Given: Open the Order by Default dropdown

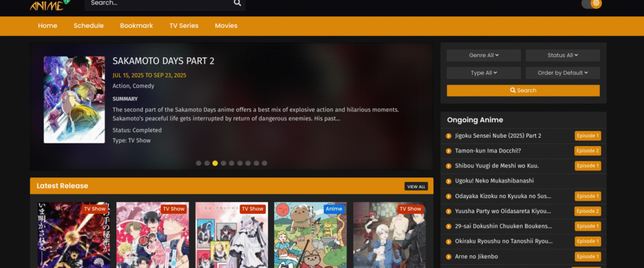Looking at the screenshot, I should click(563, 73).
